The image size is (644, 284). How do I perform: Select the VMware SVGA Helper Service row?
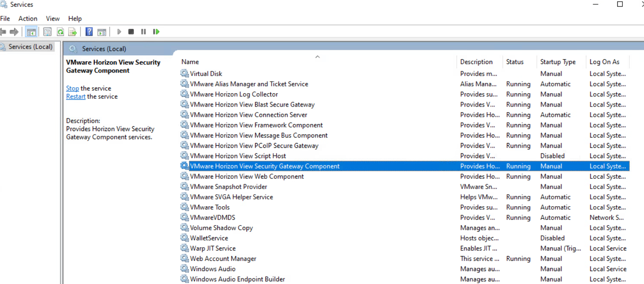(x=404, y=197)
